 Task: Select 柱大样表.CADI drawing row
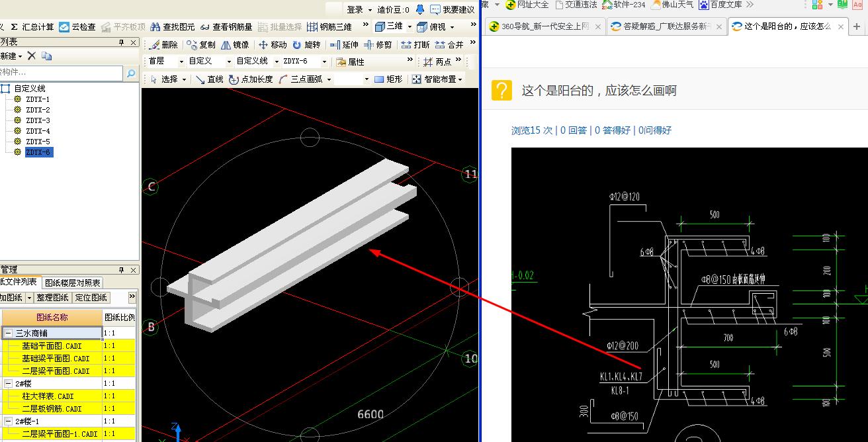pos(52,396)
